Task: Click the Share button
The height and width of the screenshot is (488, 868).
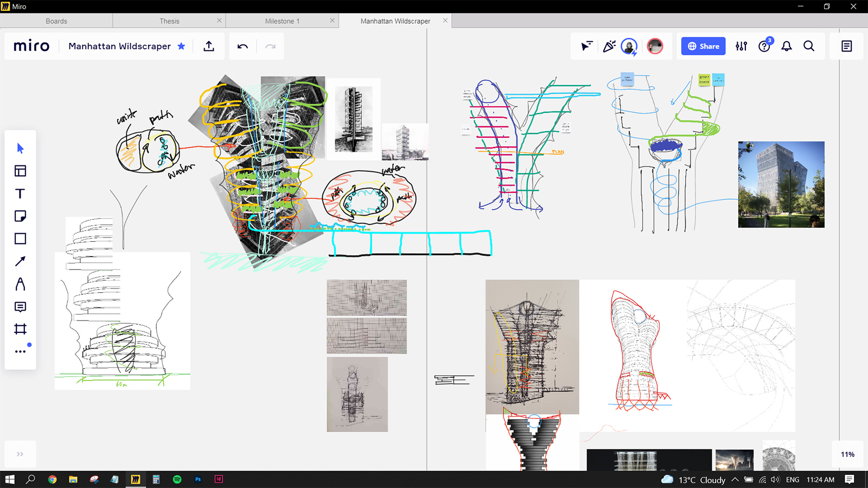Action: [703, 46]
